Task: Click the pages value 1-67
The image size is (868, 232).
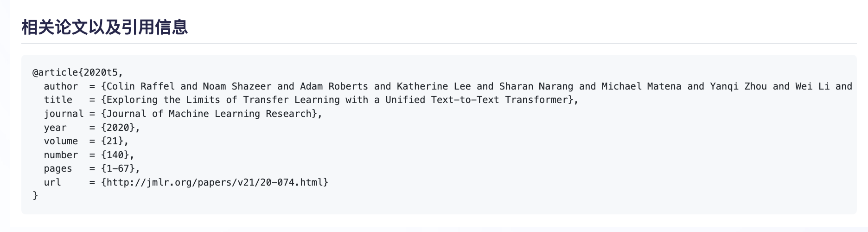Action: (120, 168)
